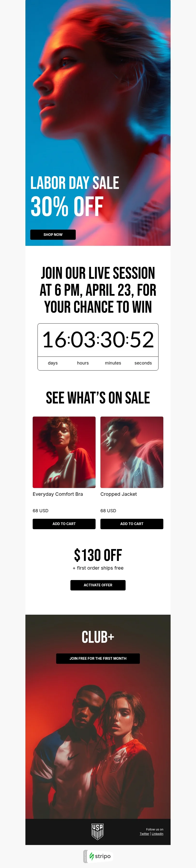Viewport: 196px width, 868px height.
Task: Add Everyday Comfort Bra to cart
Action: click(x=64, y=524)
